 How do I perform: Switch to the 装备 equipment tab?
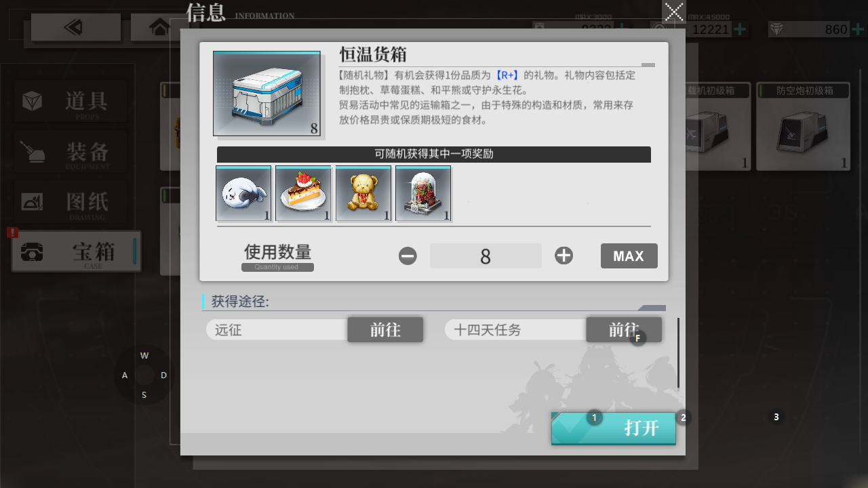70,151
